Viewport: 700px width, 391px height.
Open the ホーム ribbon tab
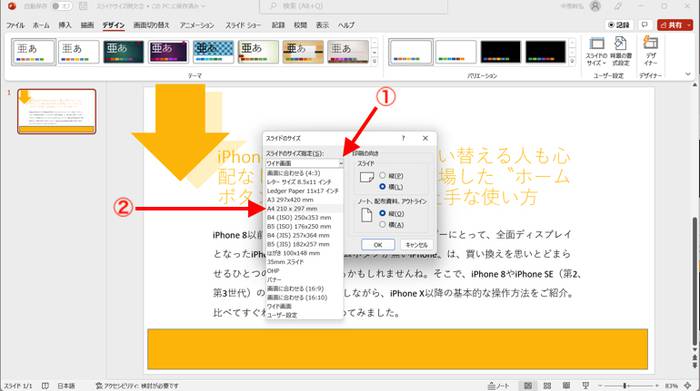click(x=42, y=25)
